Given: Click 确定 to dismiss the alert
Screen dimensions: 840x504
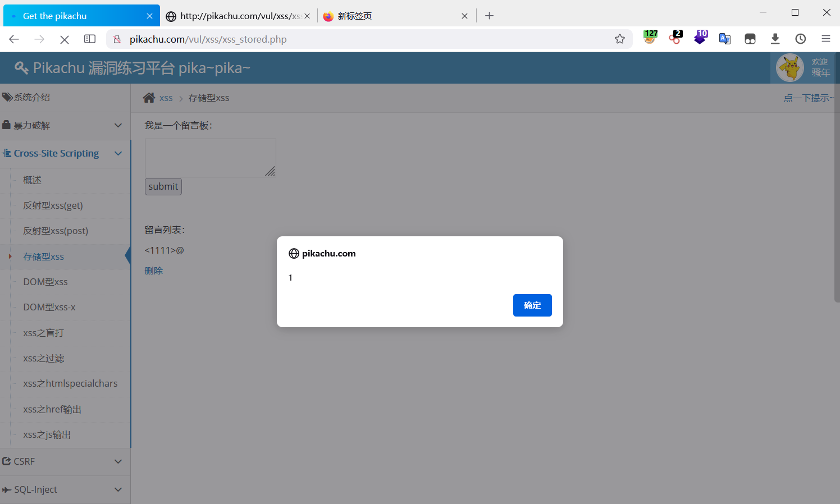Looking at the screenshot, I should point(532,305).
